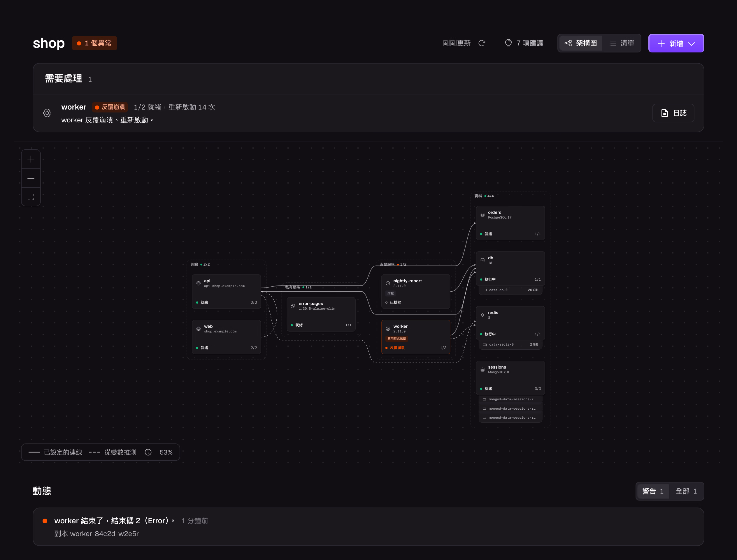Open the web service node
The width and height of the screenshot is (737, 560).
[x=227, y=337]
